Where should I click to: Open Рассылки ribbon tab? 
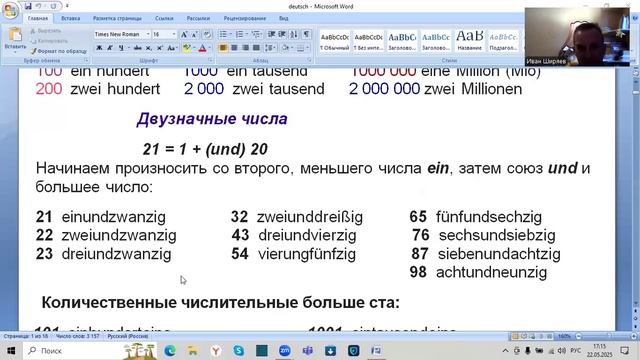198,18
